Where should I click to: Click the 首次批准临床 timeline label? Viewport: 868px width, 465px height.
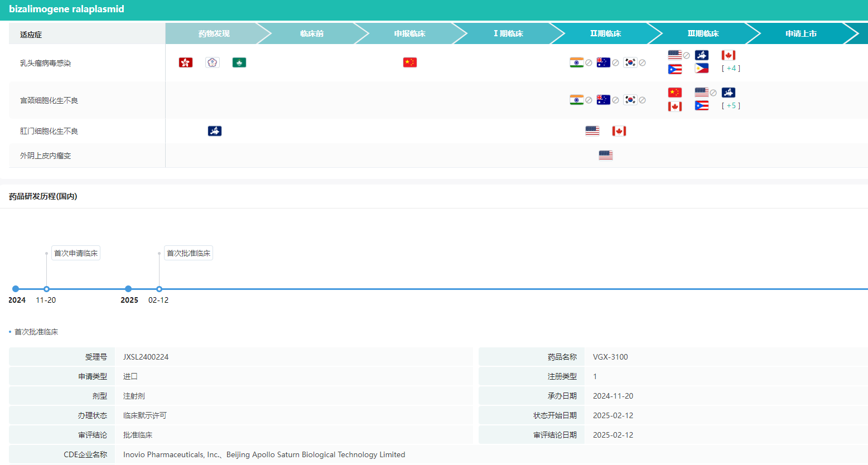coord(189,253)
